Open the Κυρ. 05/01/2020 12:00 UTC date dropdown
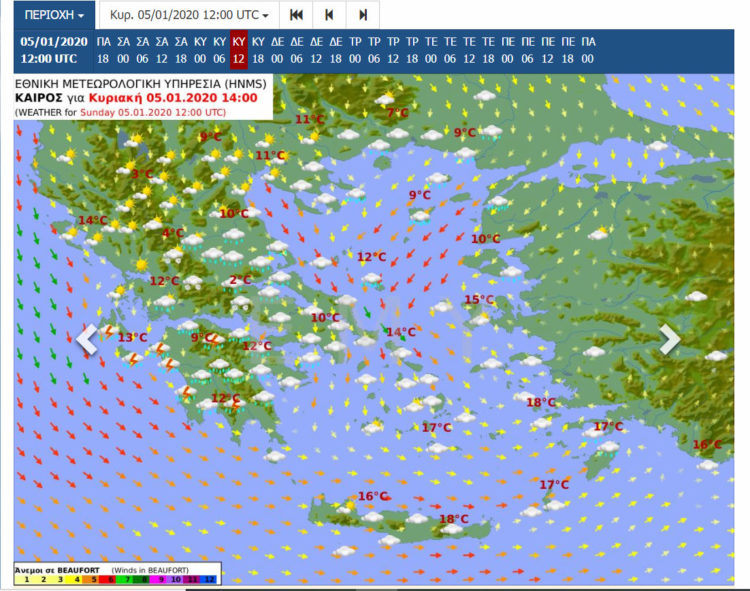The width and height of the screenshot is (750, 591). [189, 15]
